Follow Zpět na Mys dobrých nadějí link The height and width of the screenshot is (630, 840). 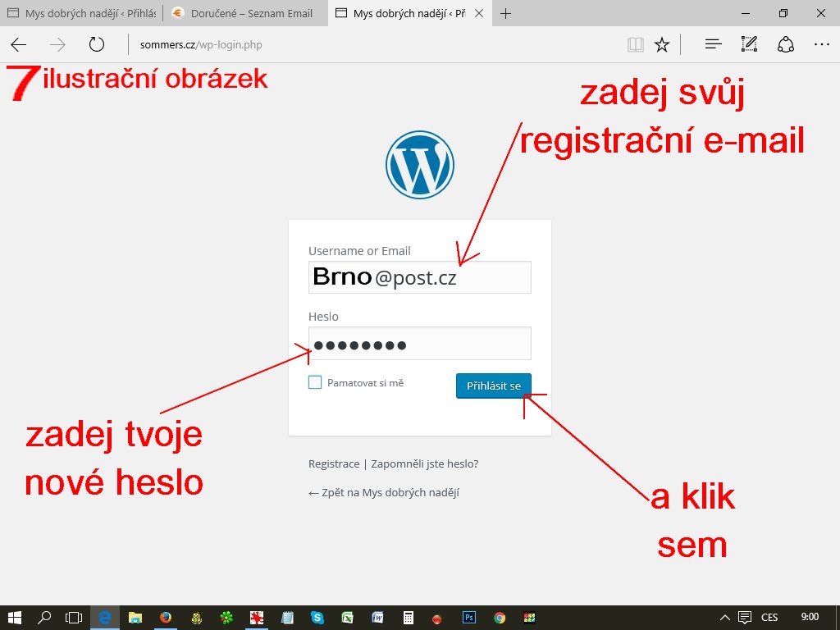(x=384, y=493)
